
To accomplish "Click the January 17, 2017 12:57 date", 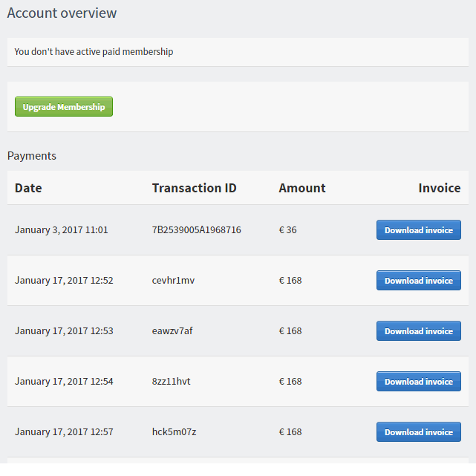I will [64, 431].
